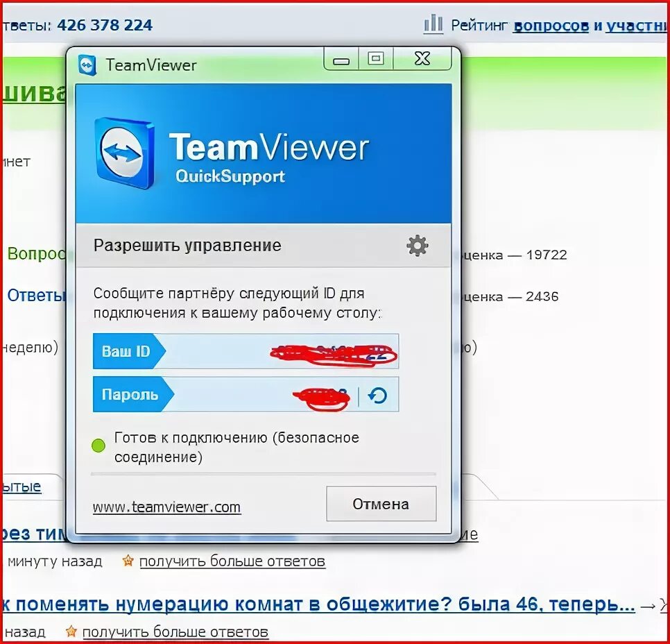Click 'Вопрос' label in browser page
This screenshot has height=644, width=670.
(x=37, y=253)
